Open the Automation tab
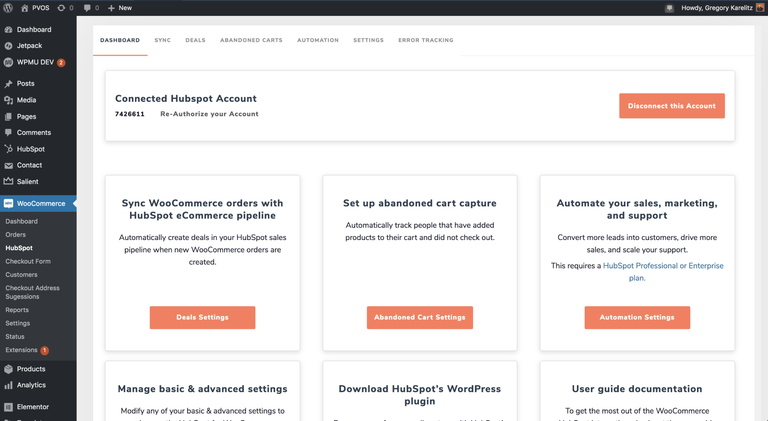The height and width of the screenshot is (421, 768). pyautogui.click(x=318, y=40)
